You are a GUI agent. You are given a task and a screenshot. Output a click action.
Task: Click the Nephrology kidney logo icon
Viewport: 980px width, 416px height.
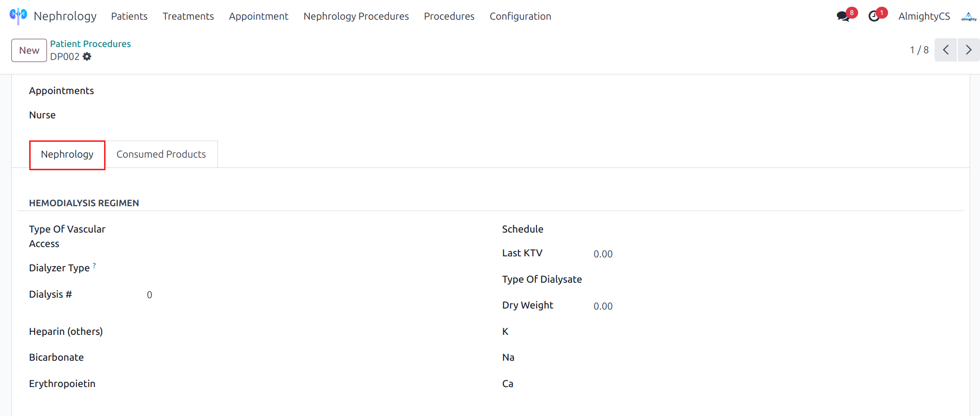(x=18, y=16)
